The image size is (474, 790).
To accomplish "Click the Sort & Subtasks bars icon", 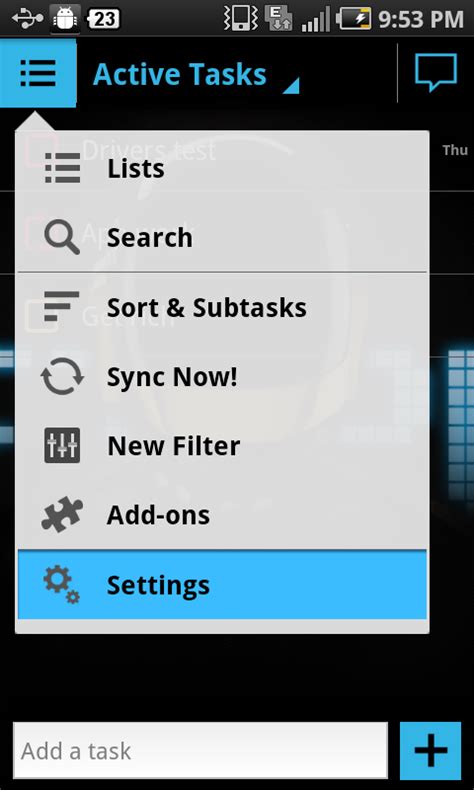I will tap(62, 306).
